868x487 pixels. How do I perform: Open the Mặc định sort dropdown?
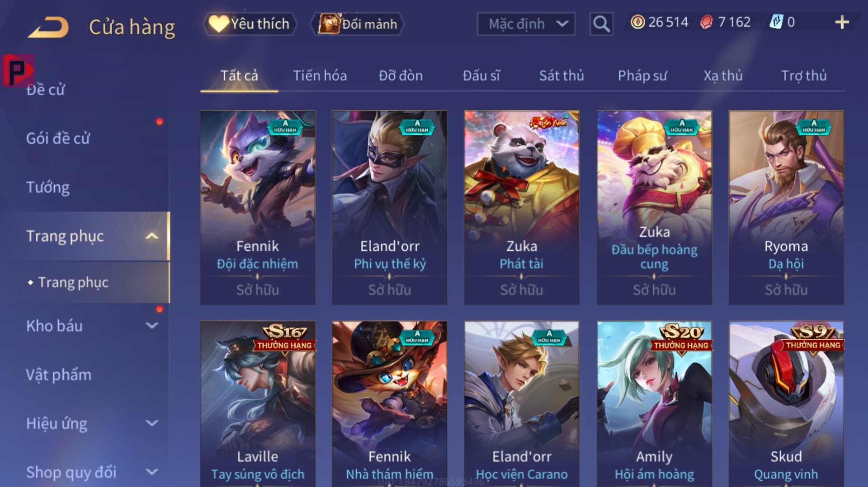pyautogui.click(x=526, y=23)
